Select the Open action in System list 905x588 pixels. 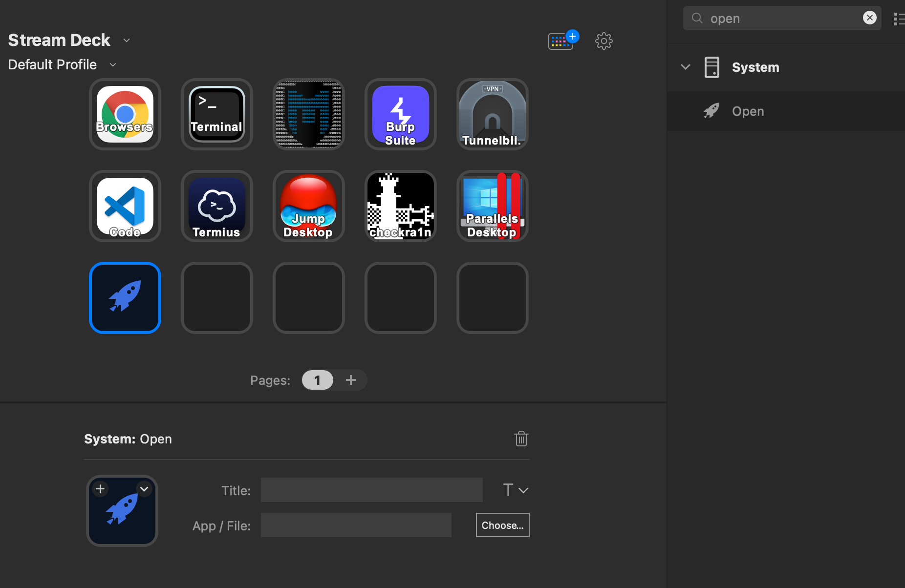click(x=748, y=111)
